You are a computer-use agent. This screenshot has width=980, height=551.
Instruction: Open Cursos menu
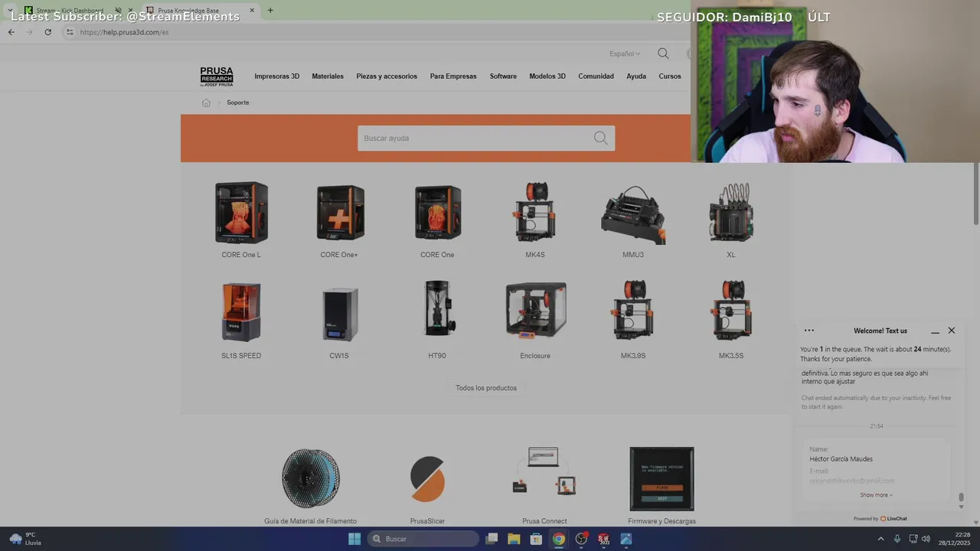tap(670, 77)
